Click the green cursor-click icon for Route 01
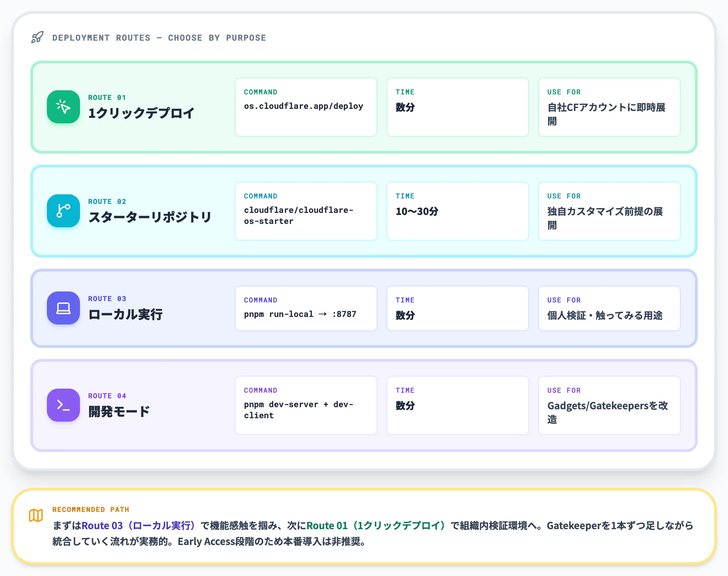Viewport: 728px width, 576px height. point(63,107)
